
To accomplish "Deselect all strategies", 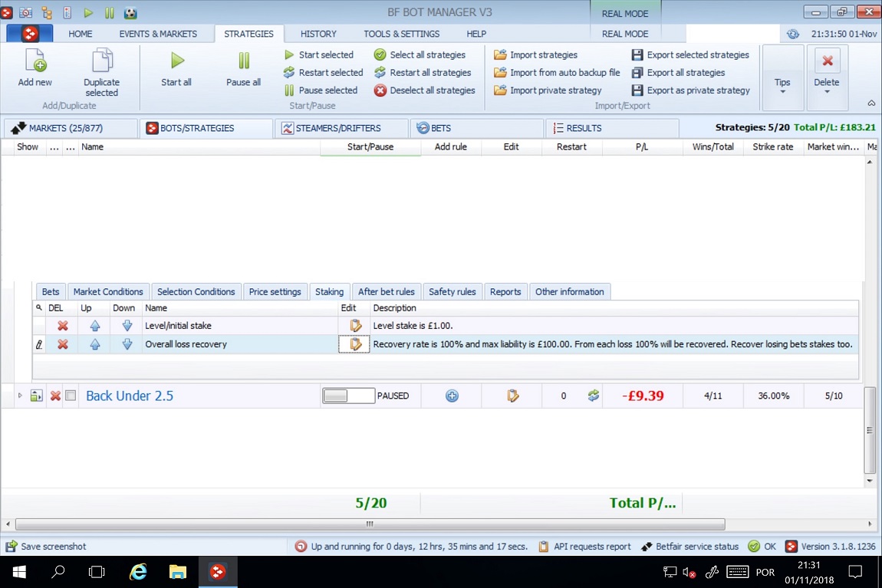I will pos(425,90).
